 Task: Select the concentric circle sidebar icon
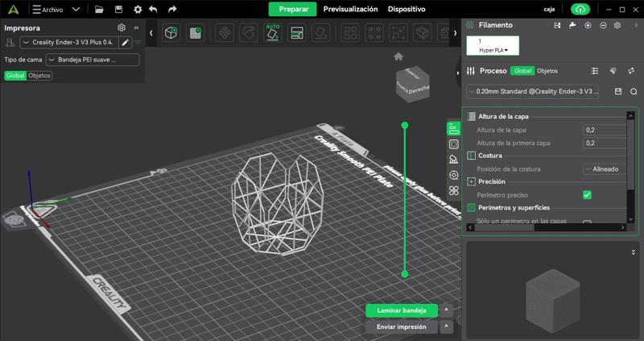point(453,175)
